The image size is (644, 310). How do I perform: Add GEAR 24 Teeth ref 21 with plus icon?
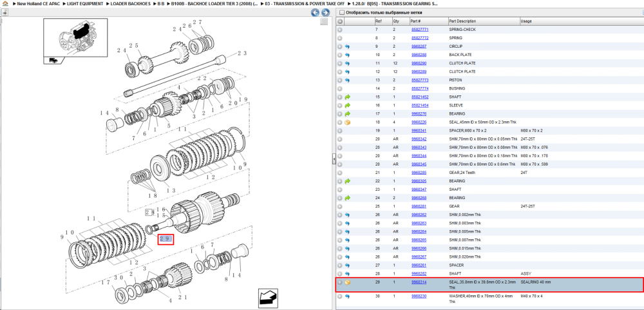340,173
